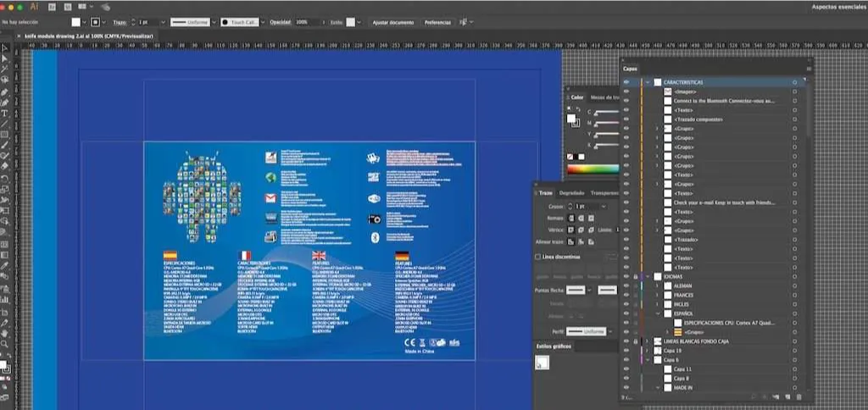Select round cap icon in Remate row
This screenshot has height=410, width=868.
click(x=581, y=218)
